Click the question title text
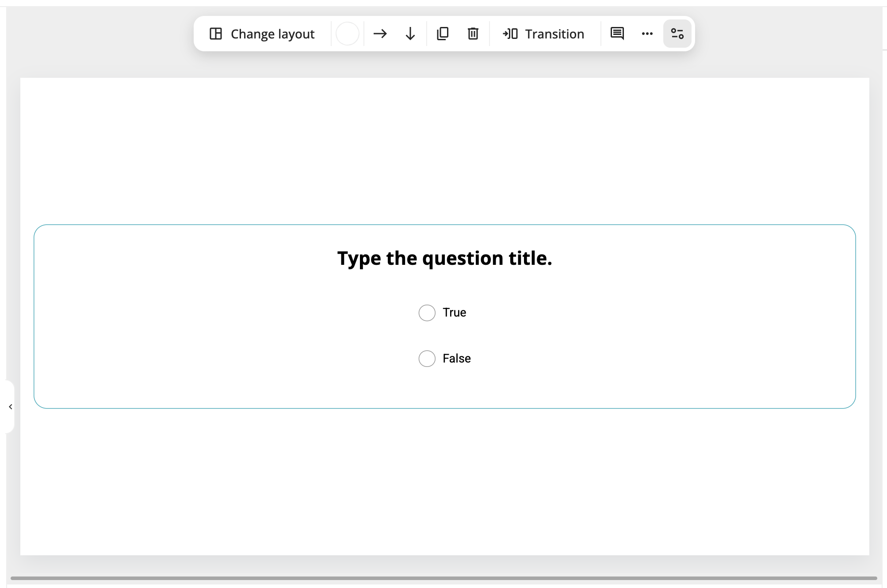 click(x=444, y=258)
